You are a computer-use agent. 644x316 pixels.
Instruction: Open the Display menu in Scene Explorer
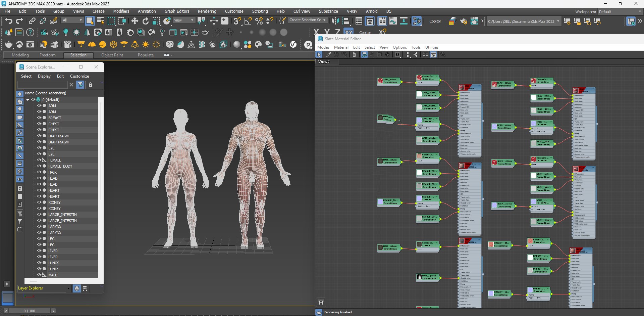(x=44, y=76)
